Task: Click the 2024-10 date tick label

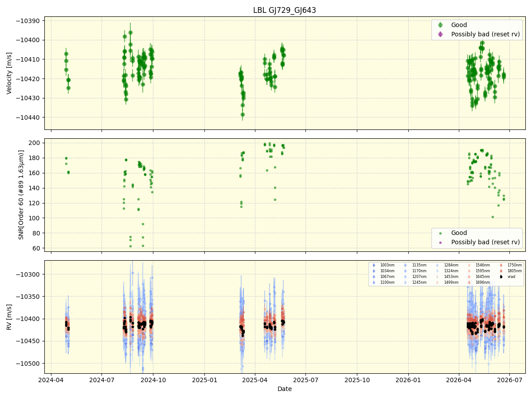Action: [x=153, y=380]
